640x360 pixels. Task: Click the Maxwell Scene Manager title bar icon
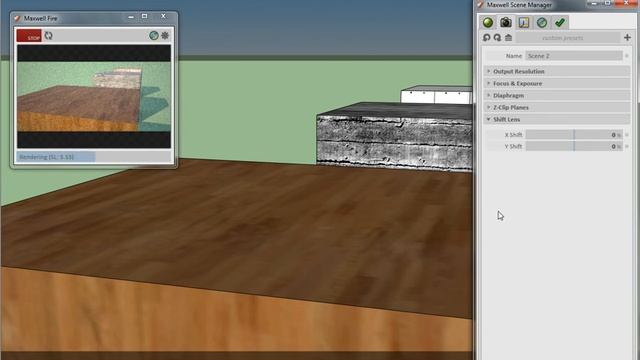(x=481, y=4)
